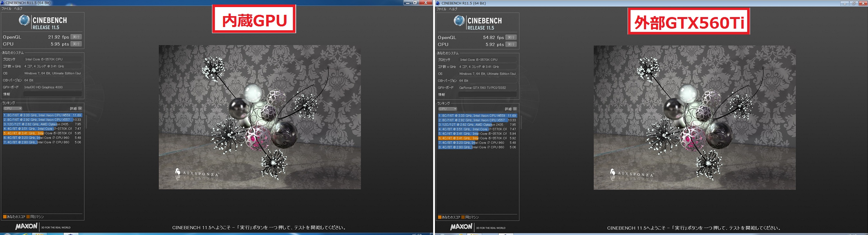
Task: Click the title bar app icon of the HD Graphics 4000 window
Action: tap(3, 3)
